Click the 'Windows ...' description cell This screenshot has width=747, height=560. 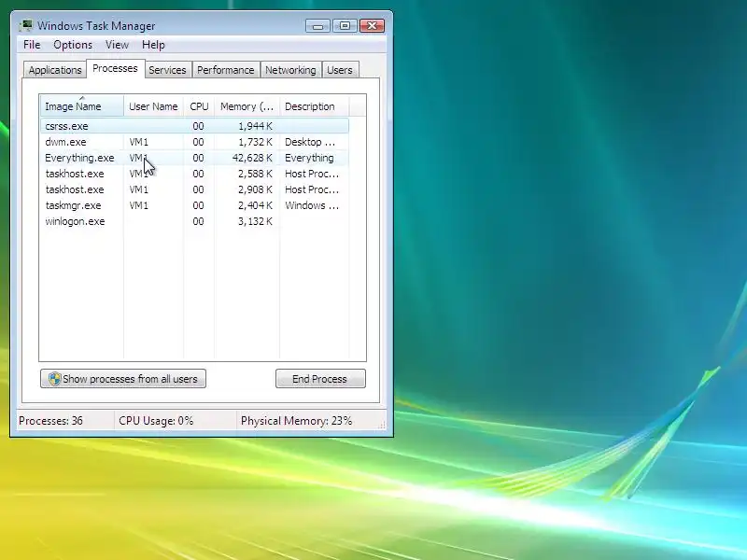click(x=312, y=205)
